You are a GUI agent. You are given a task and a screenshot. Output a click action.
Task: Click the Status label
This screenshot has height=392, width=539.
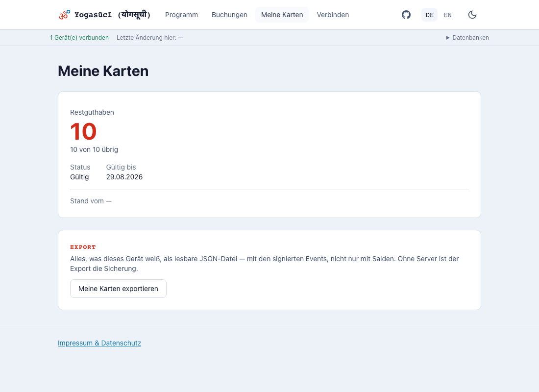(80, 167)
